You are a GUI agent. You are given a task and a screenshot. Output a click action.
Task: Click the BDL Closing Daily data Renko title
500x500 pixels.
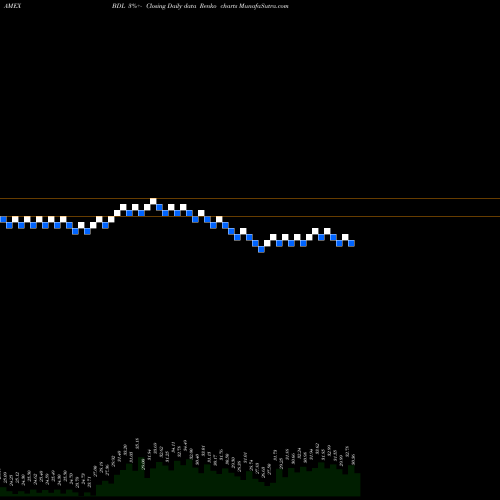tap(200, 6)
